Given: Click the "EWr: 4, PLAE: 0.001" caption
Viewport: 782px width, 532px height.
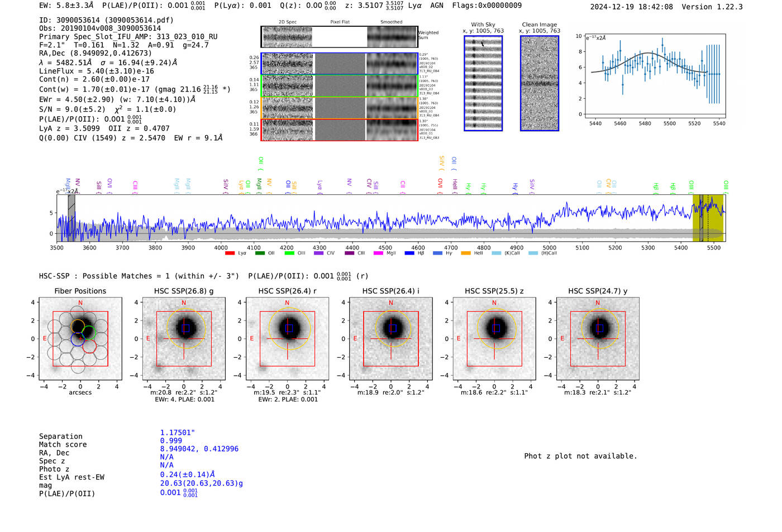Looking at the screenshot, I should pos(184,400).
